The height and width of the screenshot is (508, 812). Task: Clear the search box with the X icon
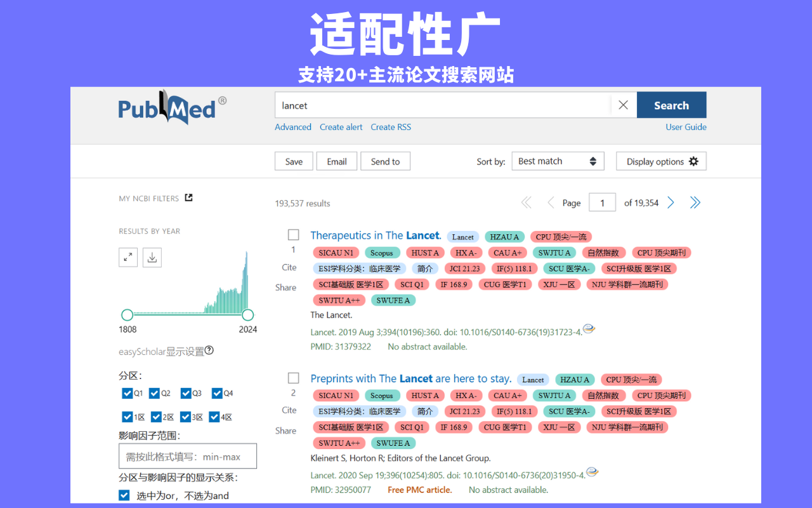pyautogui.click(x=622, y=105)
